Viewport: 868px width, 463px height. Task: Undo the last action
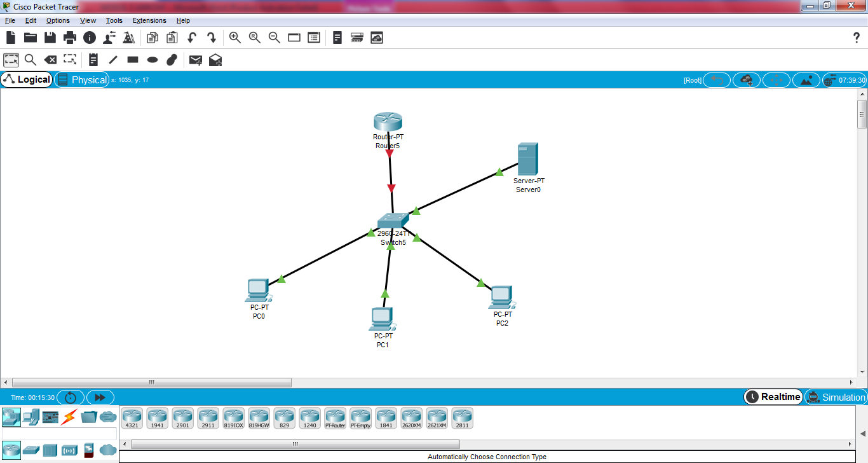pos(192,38)
